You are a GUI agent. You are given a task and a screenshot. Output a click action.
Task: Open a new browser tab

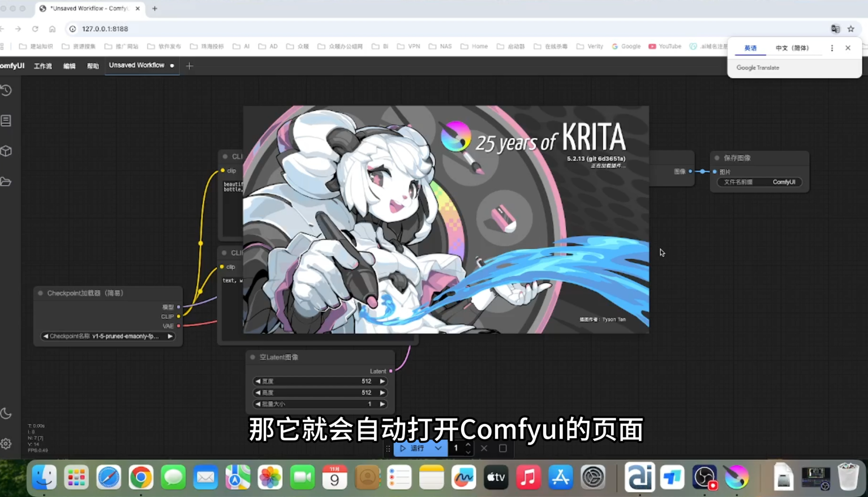(x=154, y=8)
